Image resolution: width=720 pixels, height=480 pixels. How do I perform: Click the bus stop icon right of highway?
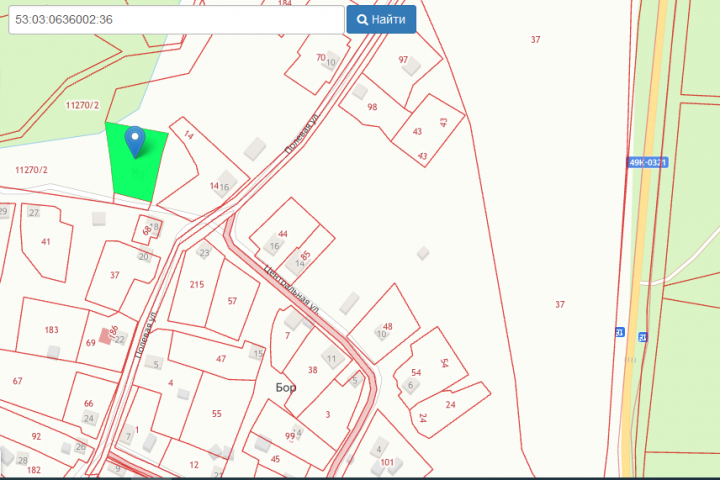pyautogui.click(x=643, y=337)
